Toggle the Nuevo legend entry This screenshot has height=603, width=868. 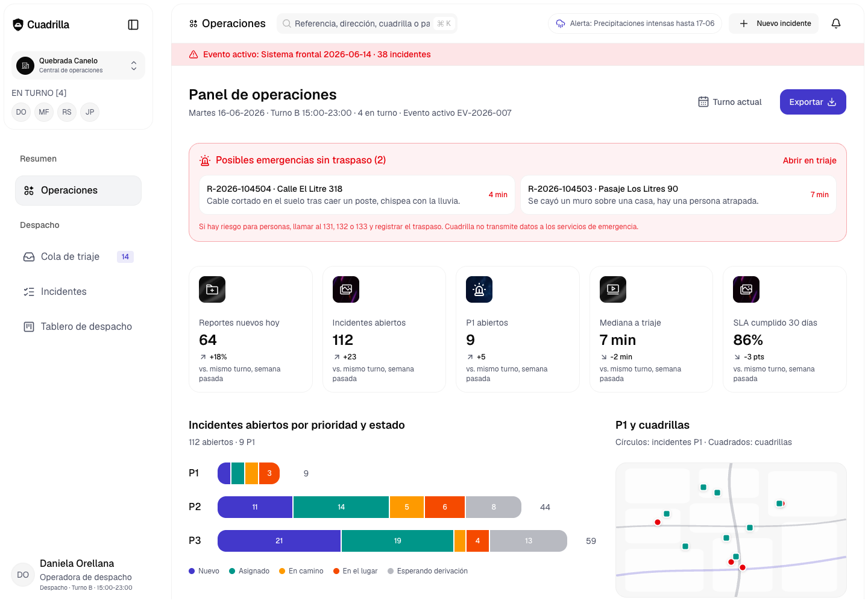click(x=204, y=571)
